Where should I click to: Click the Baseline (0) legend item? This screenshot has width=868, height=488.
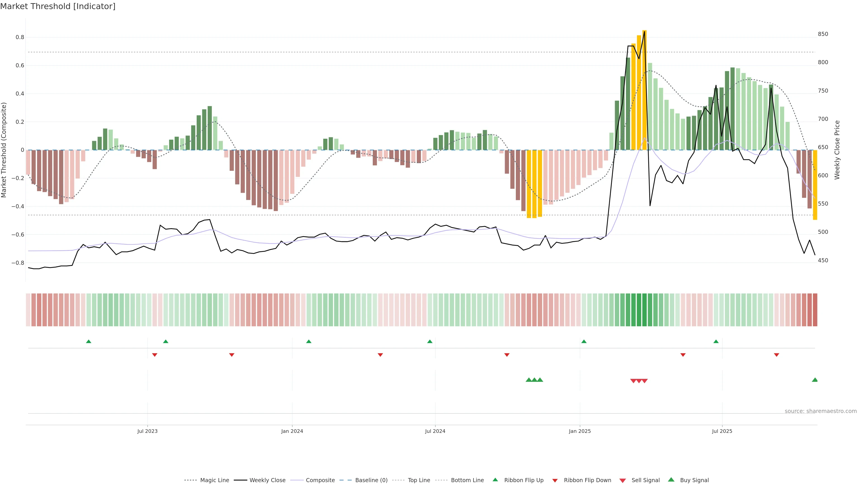[371, 480]
